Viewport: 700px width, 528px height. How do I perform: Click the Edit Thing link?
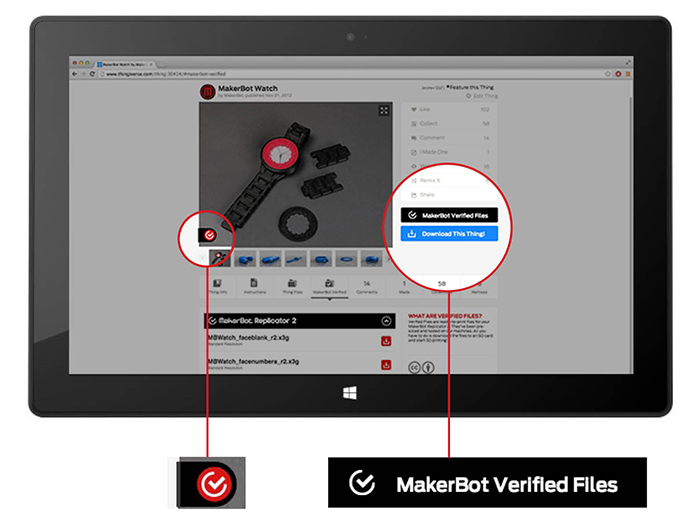pos(482,96)
